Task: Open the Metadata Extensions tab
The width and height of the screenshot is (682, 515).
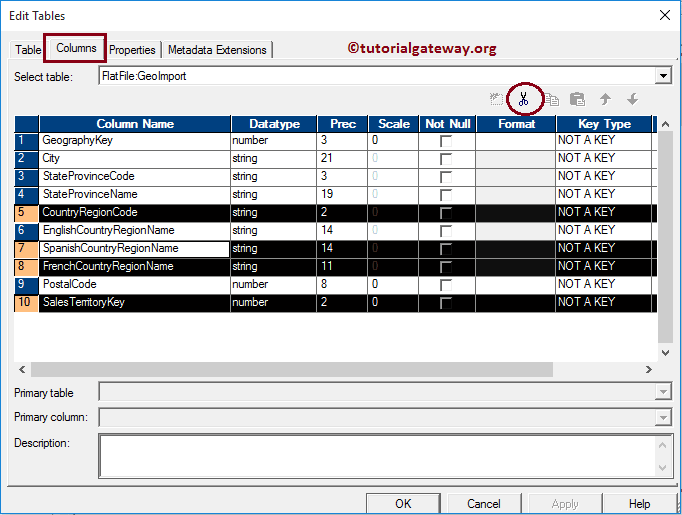Action: pyautogui.click(x=217, y=50)
